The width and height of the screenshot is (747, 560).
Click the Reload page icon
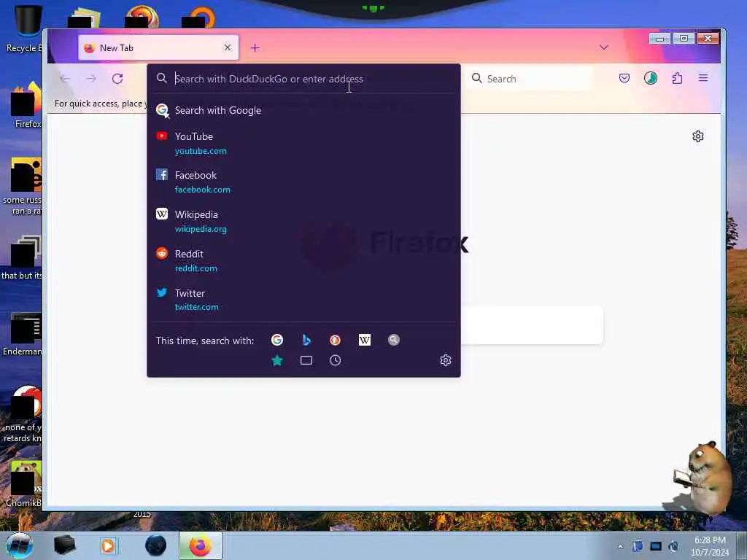click(x=117, y=79)
